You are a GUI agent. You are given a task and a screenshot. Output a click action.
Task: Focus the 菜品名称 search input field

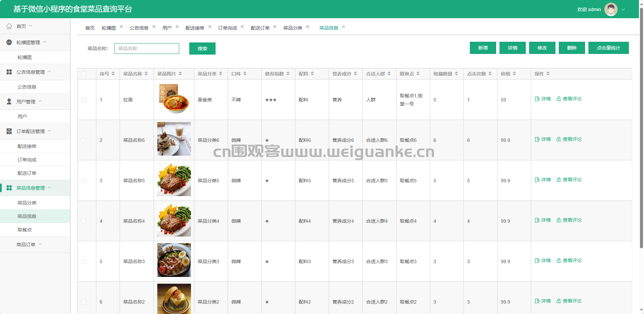[147, 49]
